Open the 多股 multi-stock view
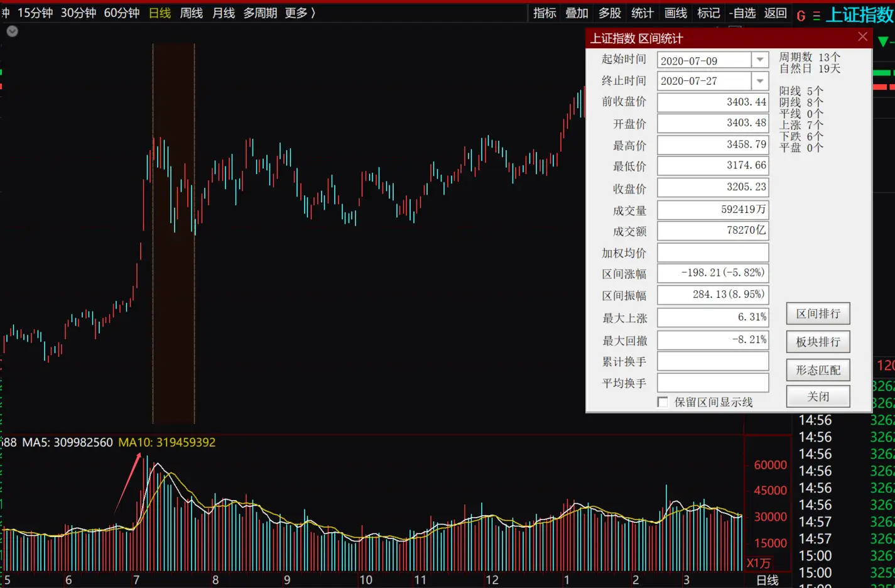Image resolution: width=895 pixels, height=588 pixels. [610, 13]
